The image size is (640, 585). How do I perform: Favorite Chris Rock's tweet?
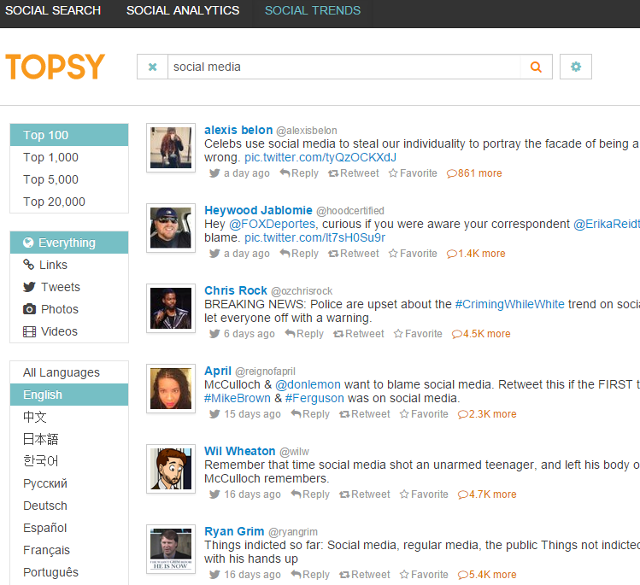coord(418,334)
